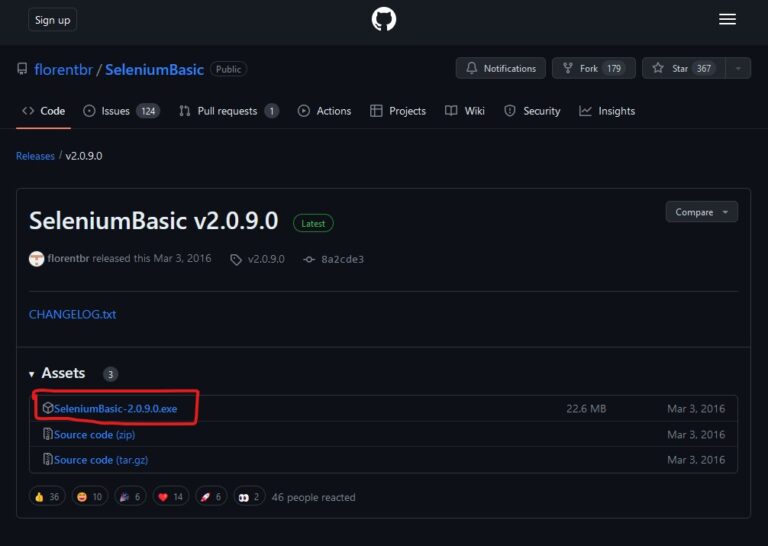Click the rocket reaction icon
768x546 pixels.
[205, 497]
